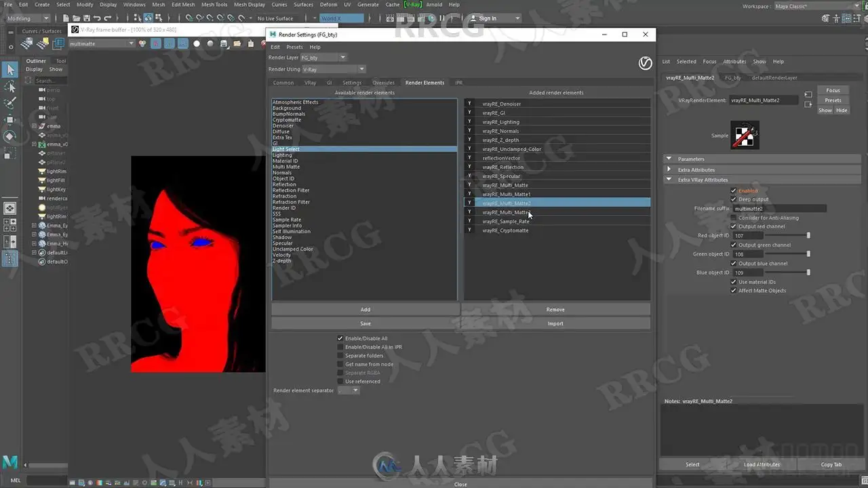Toggle the Enabled checkbox in Attribute Editor

[x=734, y=190]
